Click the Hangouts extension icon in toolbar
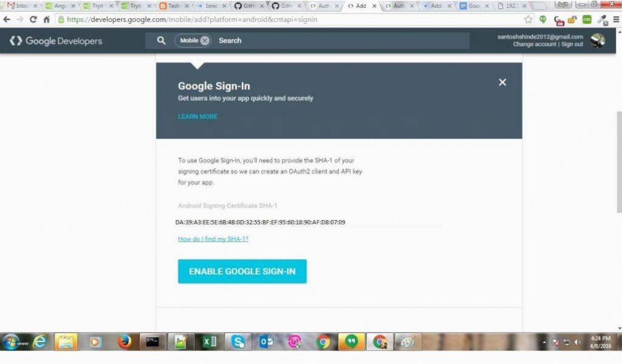This screenshot has height=364, width=622. click(542, 19)
